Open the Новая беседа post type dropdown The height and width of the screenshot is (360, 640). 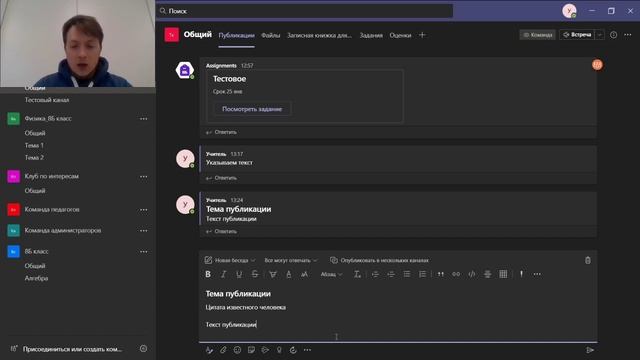230,260
